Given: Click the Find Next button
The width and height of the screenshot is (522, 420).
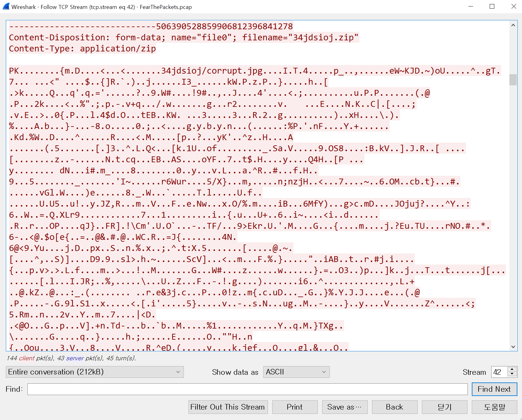Looking at the screenshot, I should coord(494,389).
